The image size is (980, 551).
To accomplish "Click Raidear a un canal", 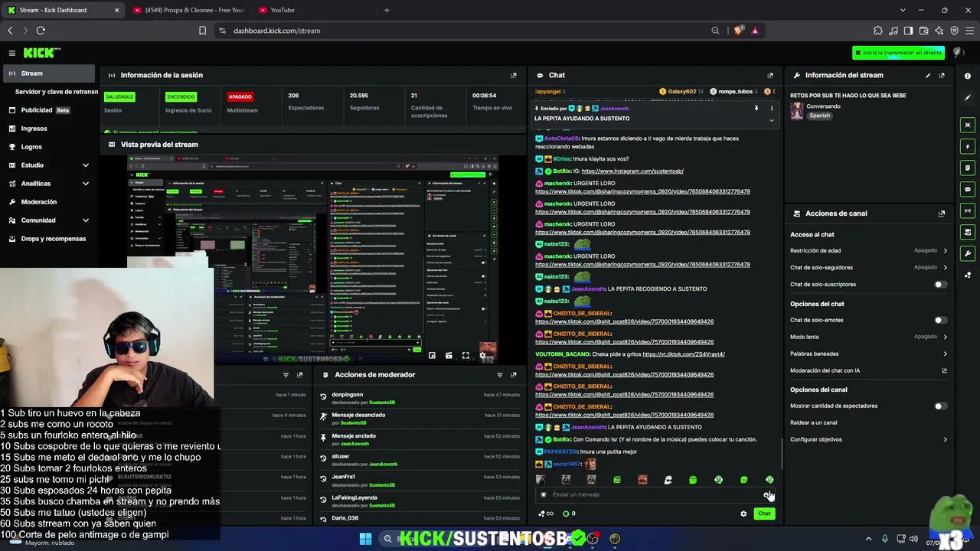I will click(x=813, y=422).
